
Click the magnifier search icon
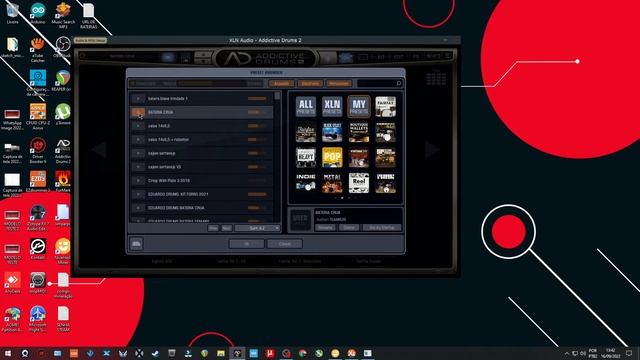[399, 83]
